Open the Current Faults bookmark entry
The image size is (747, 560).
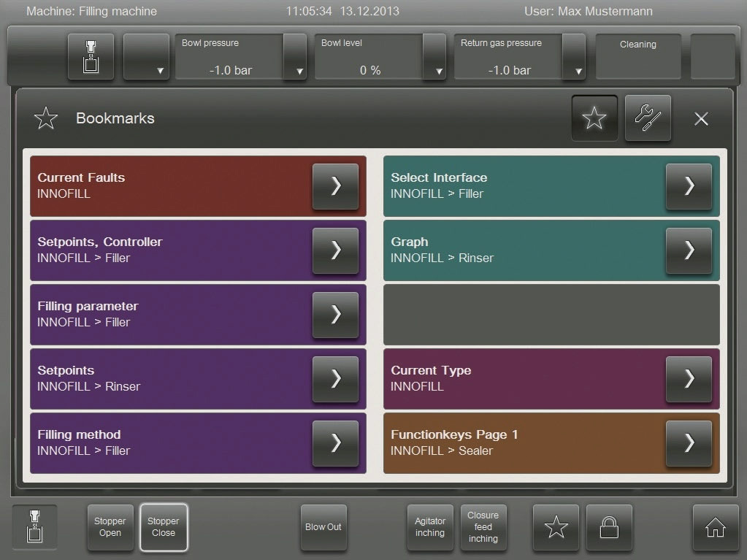(335, 186)
